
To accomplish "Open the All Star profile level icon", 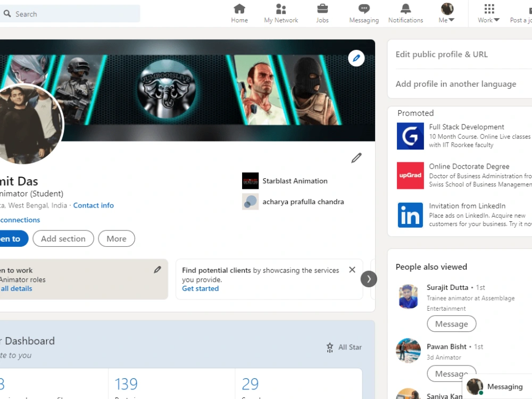I will click(x=330, y=347).
